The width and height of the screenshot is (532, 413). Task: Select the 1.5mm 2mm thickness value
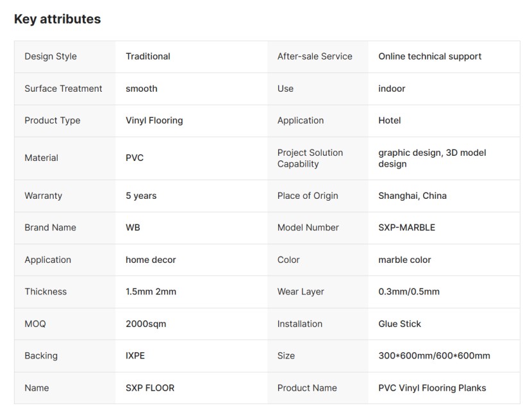151,292
